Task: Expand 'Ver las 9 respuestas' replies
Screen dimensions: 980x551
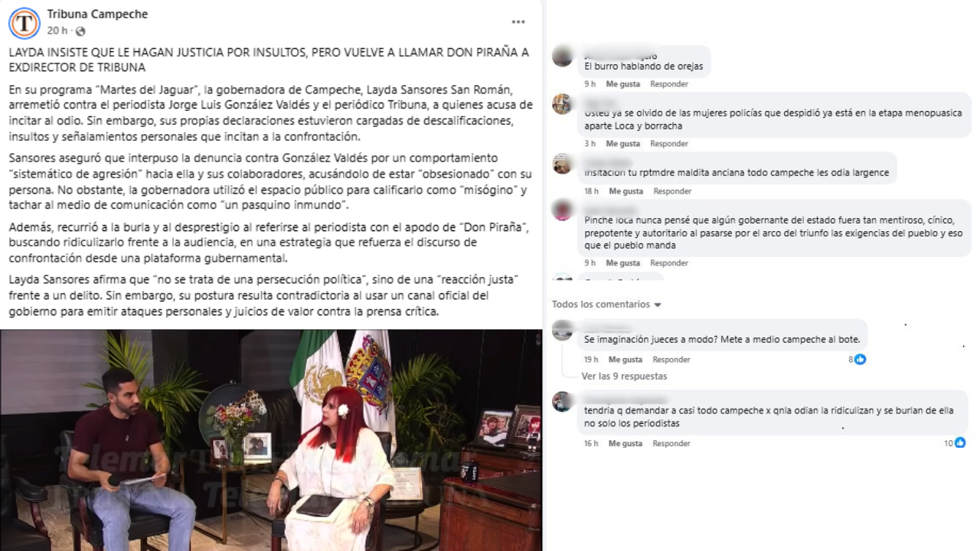Action: [x=624, y=377]
